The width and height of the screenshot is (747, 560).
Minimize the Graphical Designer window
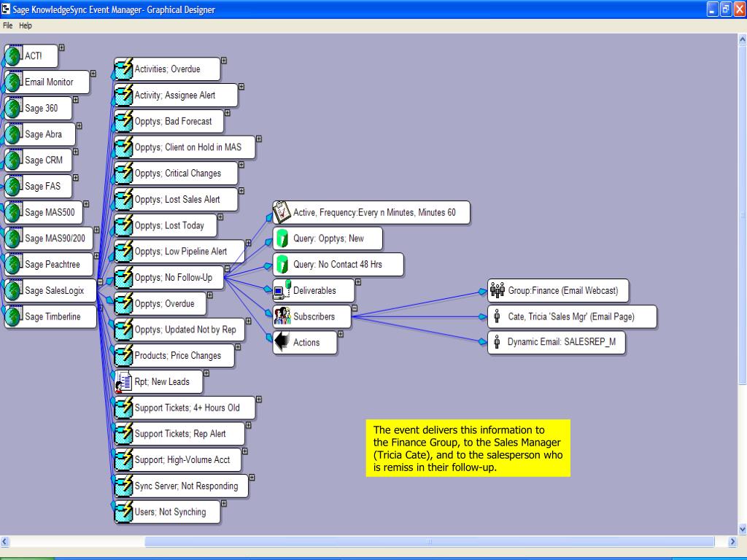pos(712,9)
